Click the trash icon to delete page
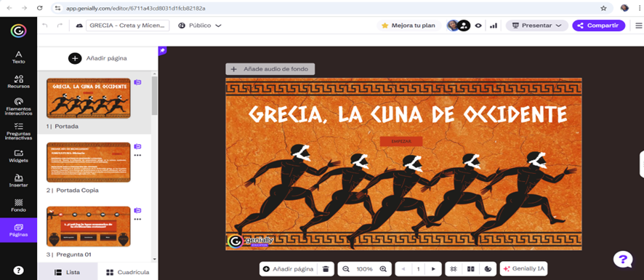Viewport: 644px width, 280px height. 326,269
